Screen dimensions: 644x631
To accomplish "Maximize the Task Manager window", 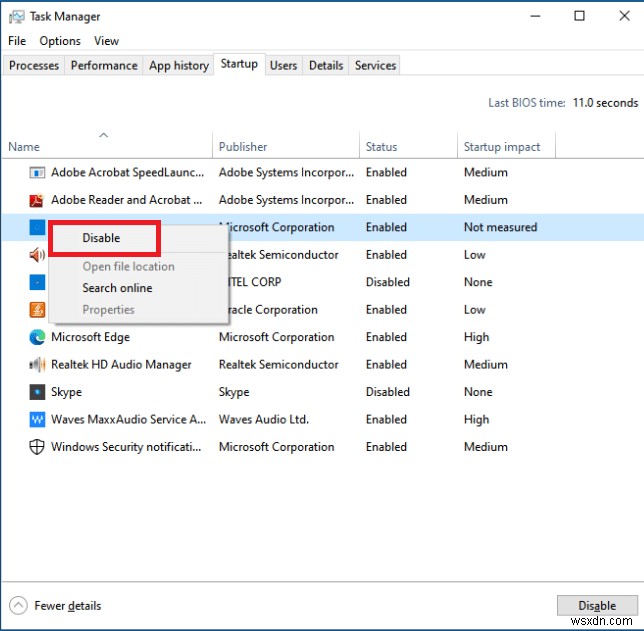I will (x=580, y=16).
